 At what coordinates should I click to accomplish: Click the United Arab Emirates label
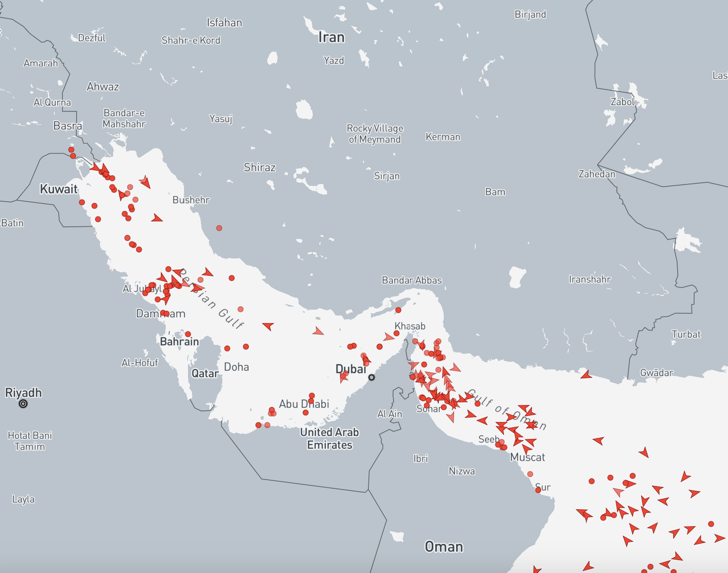pos(329,438)
